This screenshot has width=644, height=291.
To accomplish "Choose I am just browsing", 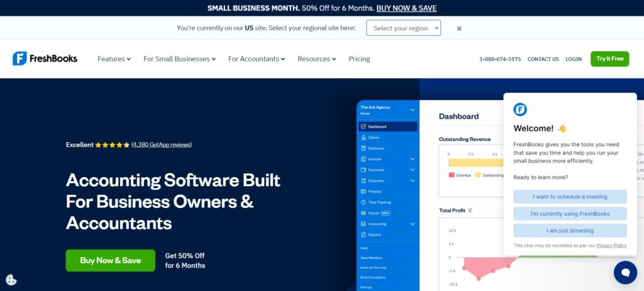I will (x=570, y=230).
